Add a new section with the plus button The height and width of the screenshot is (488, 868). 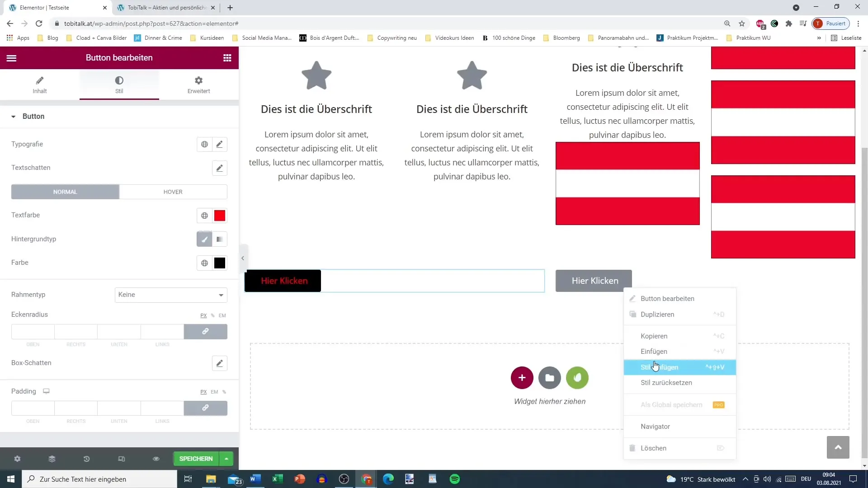(522, 378)
